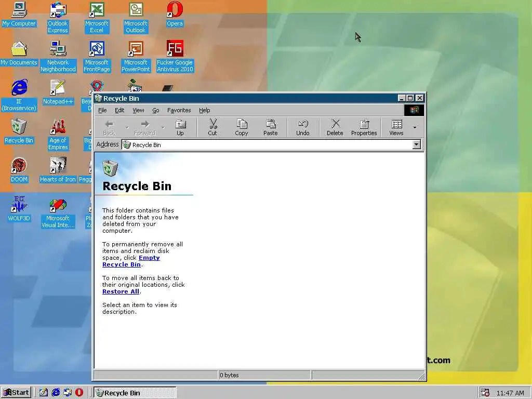Select Hearts of Iron desktop shortcut
532x399 pixels.
point(58,170)
